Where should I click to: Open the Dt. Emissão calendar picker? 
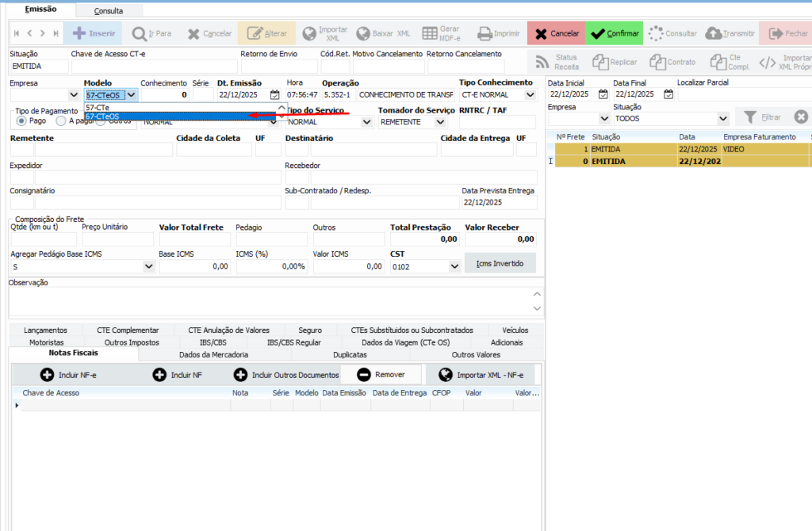(274, 95)
